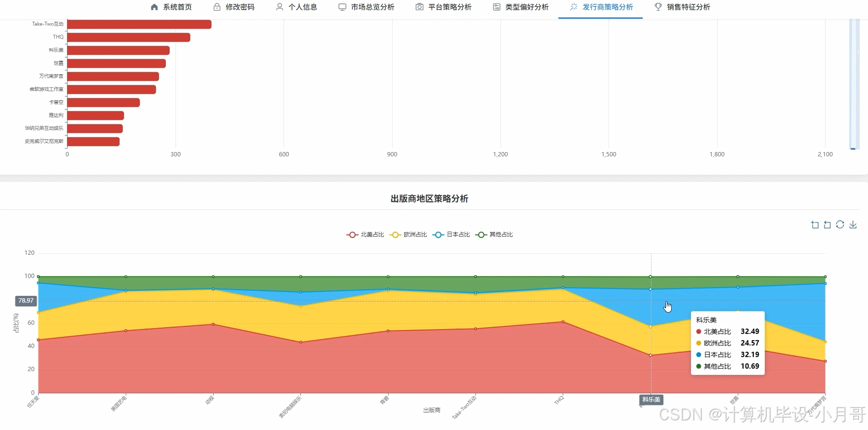Click the 24.57 欧洲占比 tooltip value
This screenshot has height=430, width=868.
(x=750, y=343)
